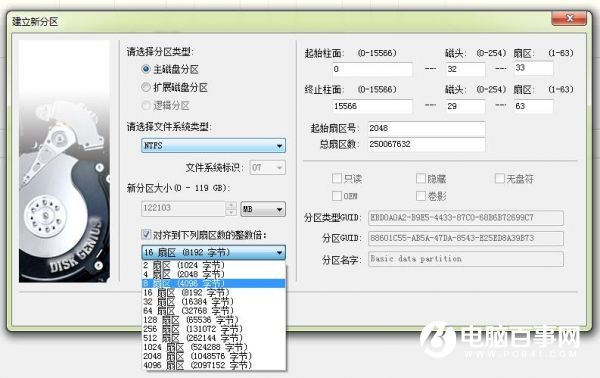
Task: Open the 文件系统标识 07 dropdown
Action: tap(268, 168)
